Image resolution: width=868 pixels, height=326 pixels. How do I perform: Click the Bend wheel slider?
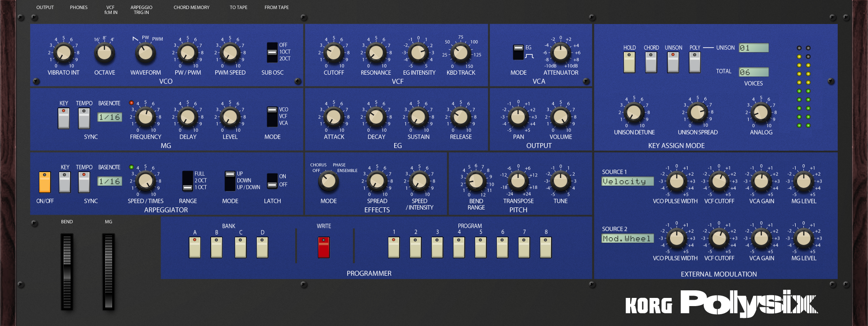67,272
